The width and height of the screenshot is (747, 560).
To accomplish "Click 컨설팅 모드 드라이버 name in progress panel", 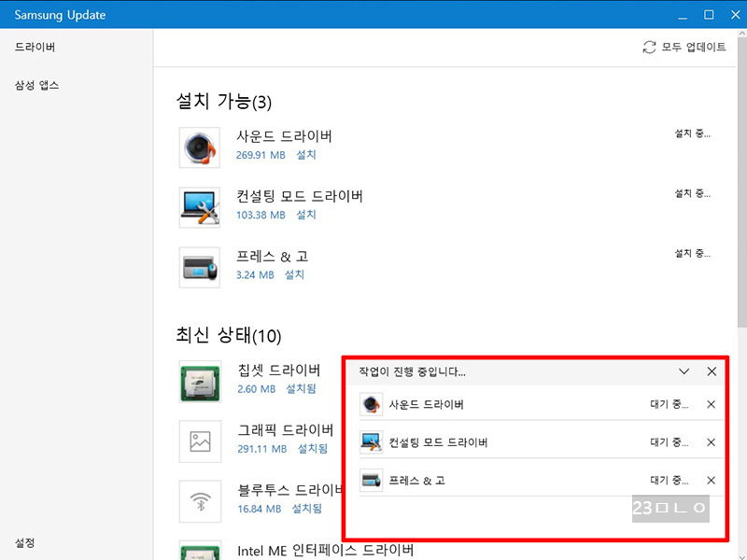I will (438, 442).
